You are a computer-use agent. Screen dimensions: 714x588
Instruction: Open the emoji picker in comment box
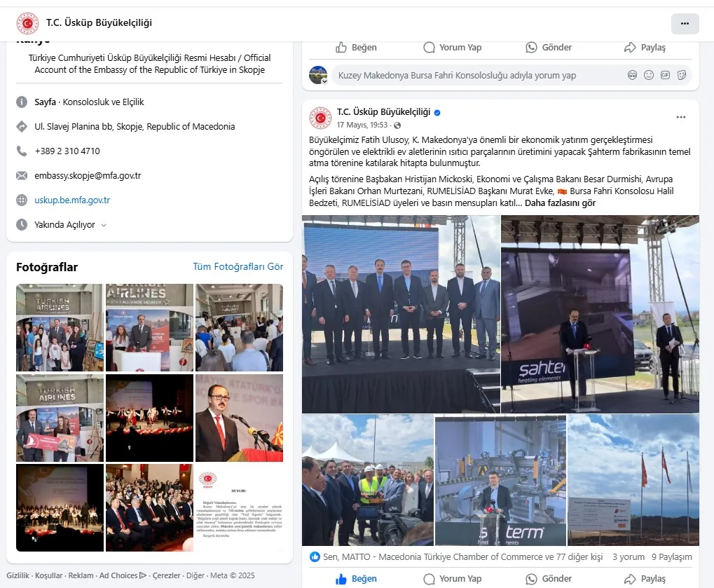(x=649, y=75)
